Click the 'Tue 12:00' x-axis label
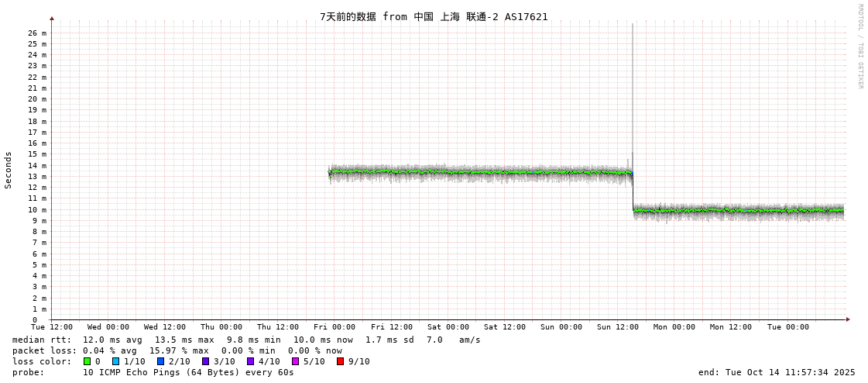868x383 pixels. click(52, 327)
